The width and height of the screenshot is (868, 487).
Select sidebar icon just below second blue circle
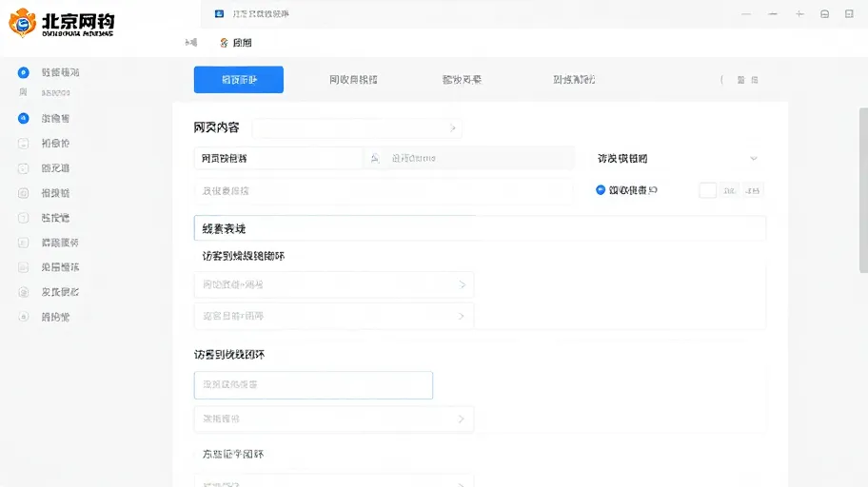click(x=23, y=144)
